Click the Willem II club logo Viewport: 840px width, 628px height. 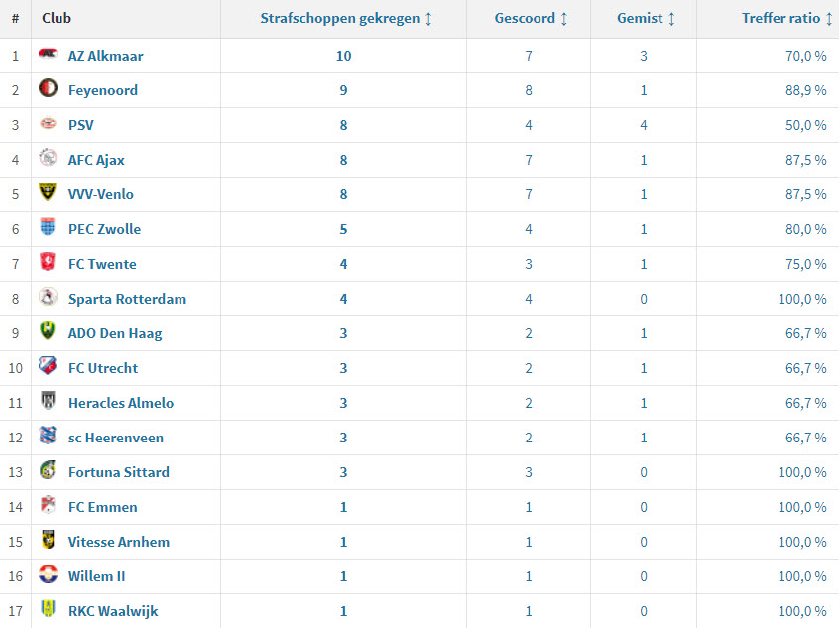48,575
